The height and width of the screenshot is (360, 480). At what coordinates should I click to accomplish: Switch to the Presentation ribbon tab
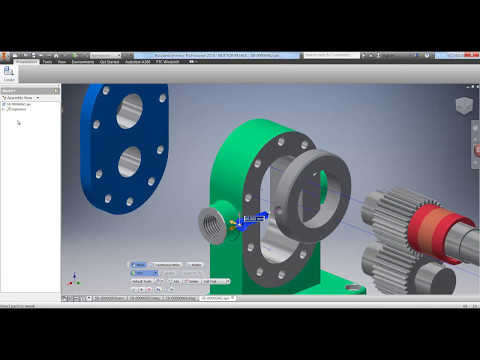point(27,62)
